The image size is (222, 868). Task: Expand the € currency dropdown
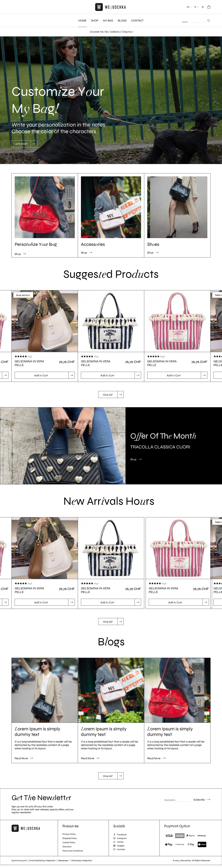pyautogui.click(x=196, y=7)
